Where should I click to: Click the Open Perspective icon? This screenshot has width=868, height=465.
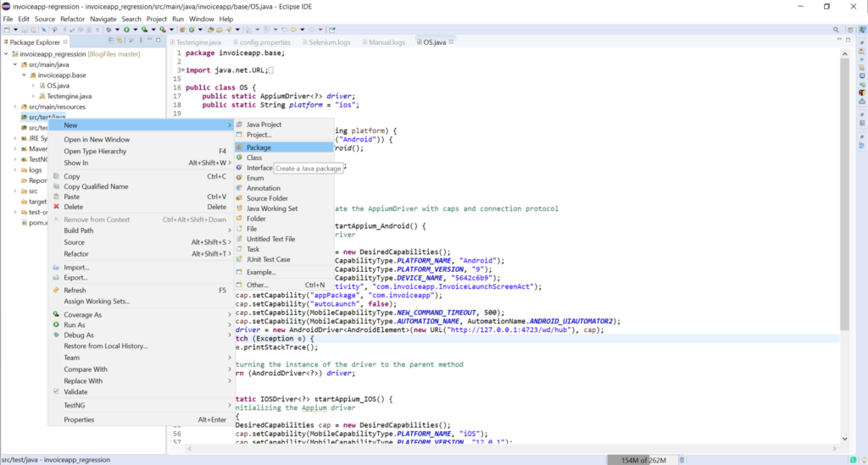pos(851,30)
